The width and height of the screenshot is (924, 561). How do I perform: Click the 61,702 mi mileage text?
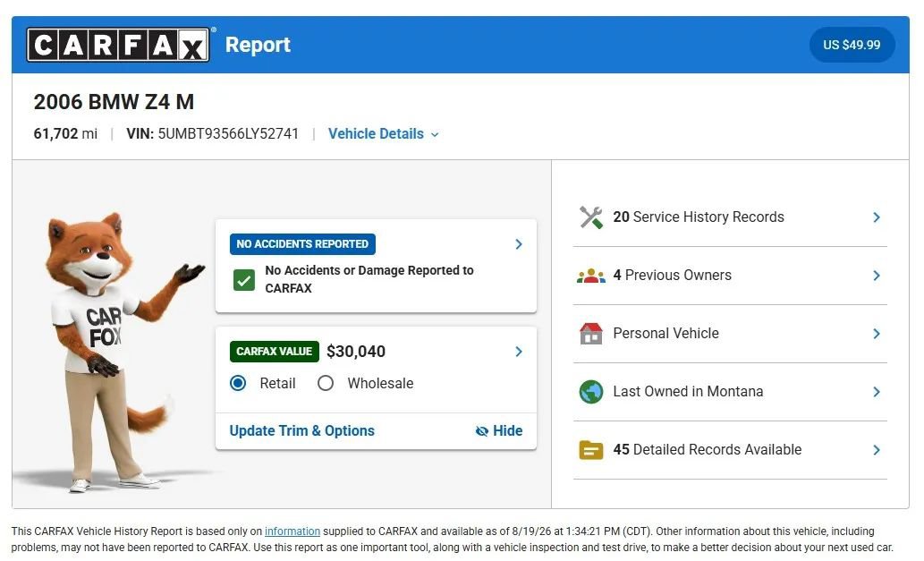65,134
